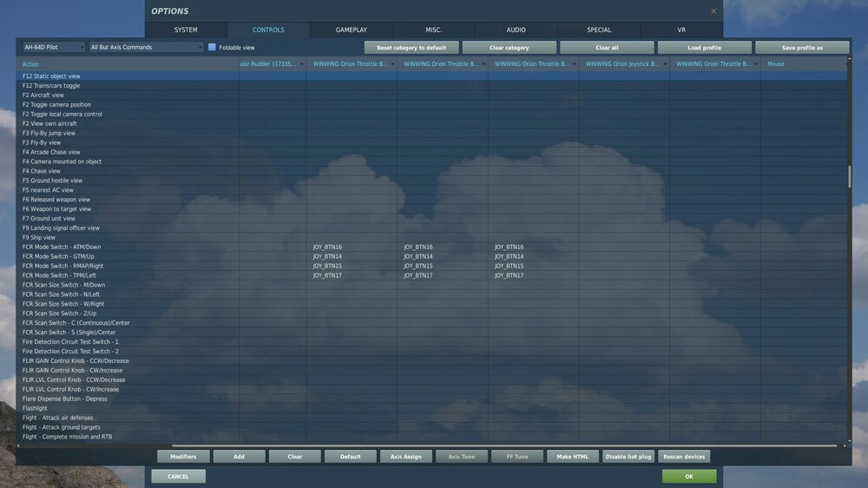The width and height of the screenshot is (868, 488).
Task: Go to the MISC. tab
Action: click(433, 30)
